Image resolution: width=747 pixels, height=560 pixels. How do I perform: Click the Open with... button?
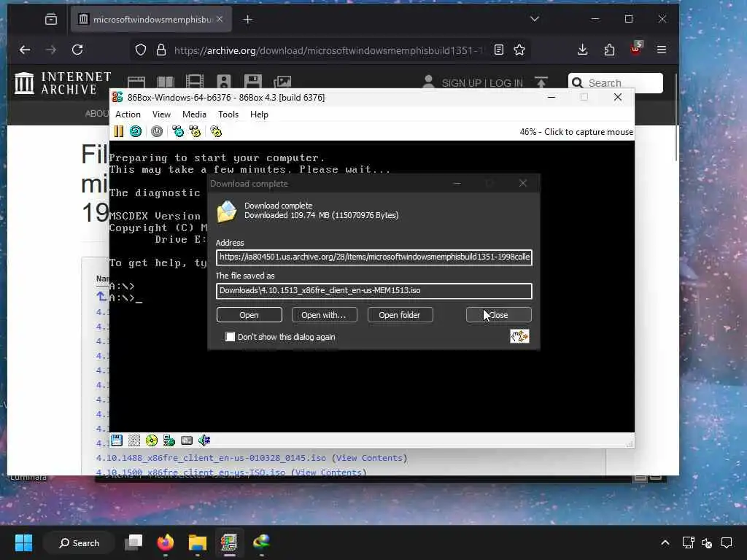pyautogui.click(x=324, y=315)
